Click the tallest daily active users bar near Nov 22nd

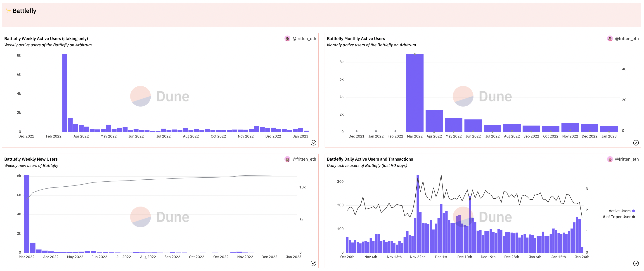tap(417, 214)
